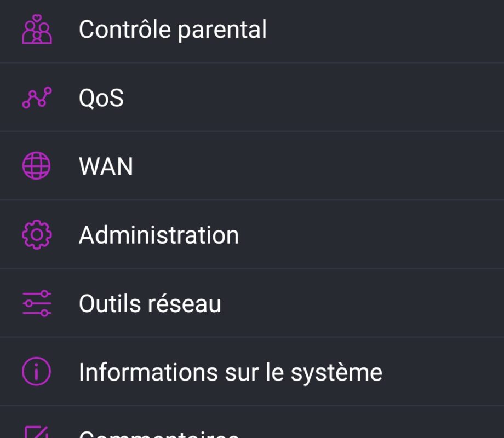The image size is (504, 438).
Task: Select the WAN globe icon
Action: click(36, 165)
